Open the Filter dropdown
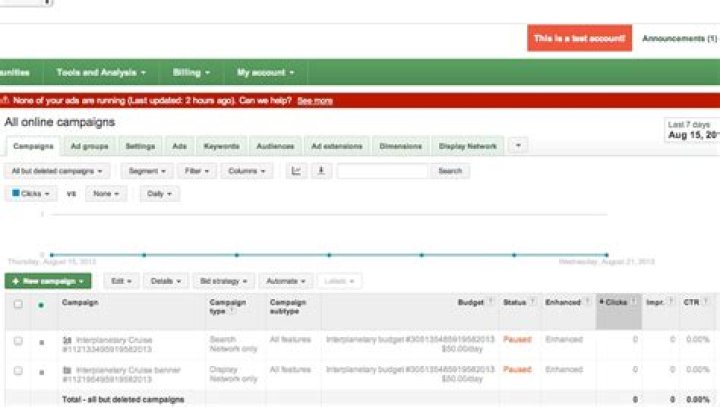This screenshot has width=720, height=407. point(197,171)
